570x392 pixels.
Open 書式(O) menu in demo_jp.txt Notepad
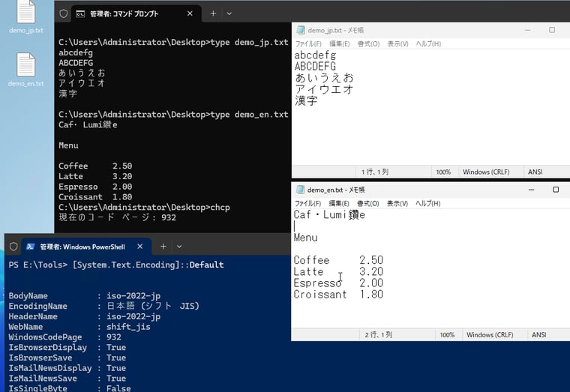(x=368, y=43)
